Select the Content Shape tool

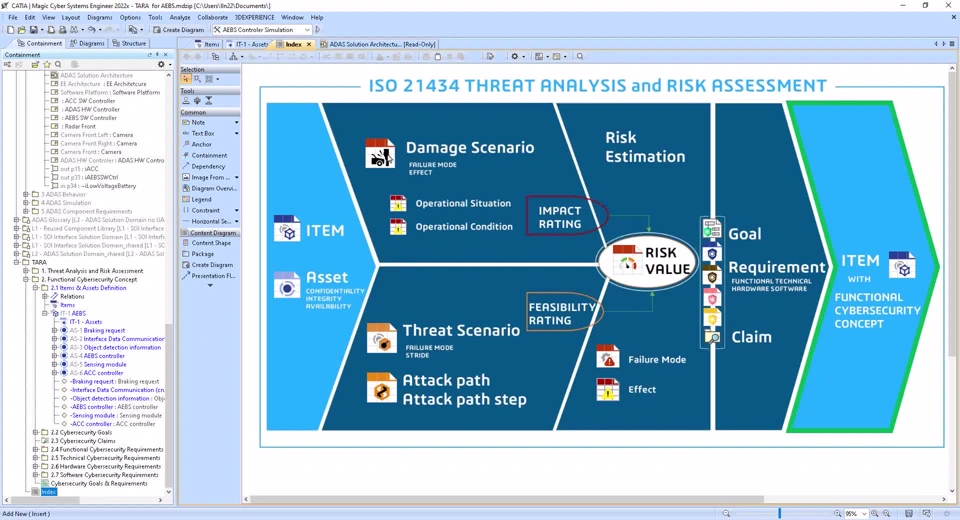tap(209, 243)
